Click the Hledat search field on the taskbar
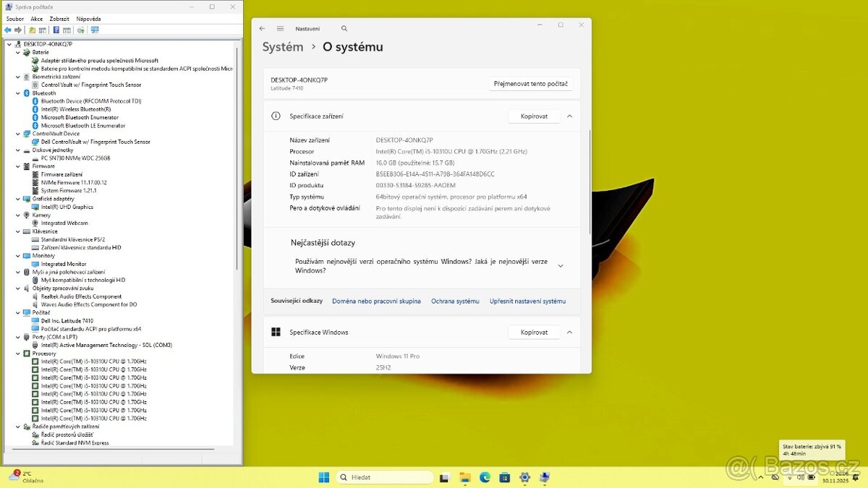Image resolution: width=868 pixels, height=488 pixels. [x=385, y=476]
